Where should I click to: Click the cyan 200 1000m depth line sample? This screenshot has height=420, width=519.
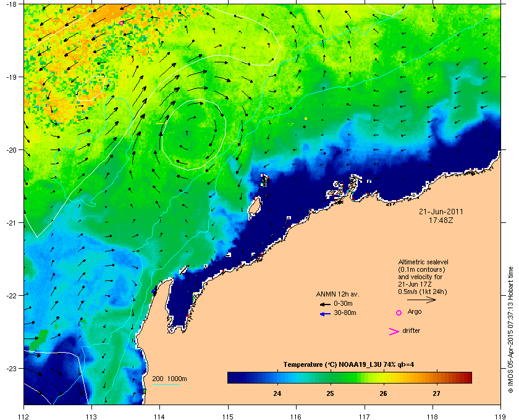point(166,385)
